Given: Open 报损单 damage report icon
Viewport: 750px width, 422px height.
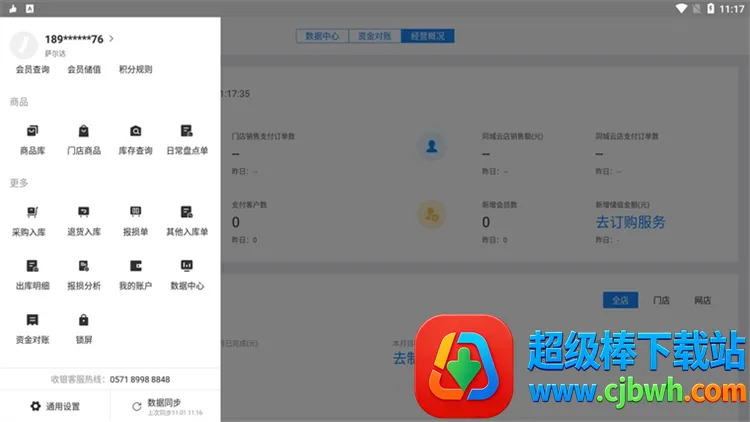Looking at the screenshot, I should [135, 211].
